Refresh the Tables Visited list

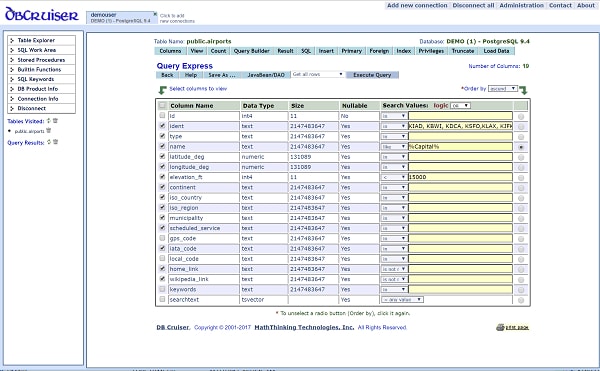coord(49,121)
